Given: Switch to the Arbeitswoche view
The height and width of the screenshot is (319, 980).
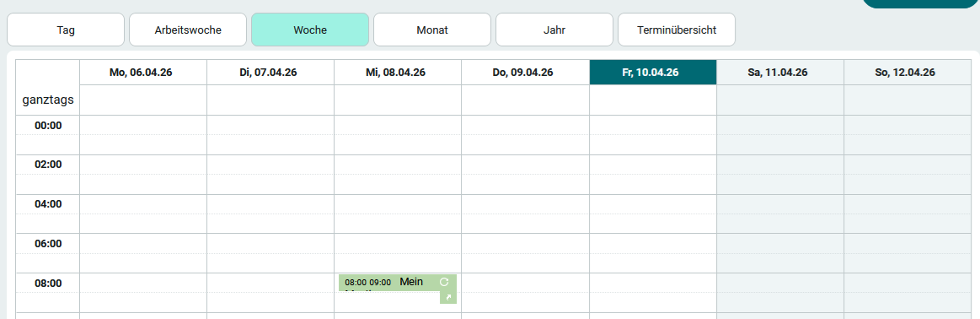Looking at the screenshot, I should coord(188,30).
